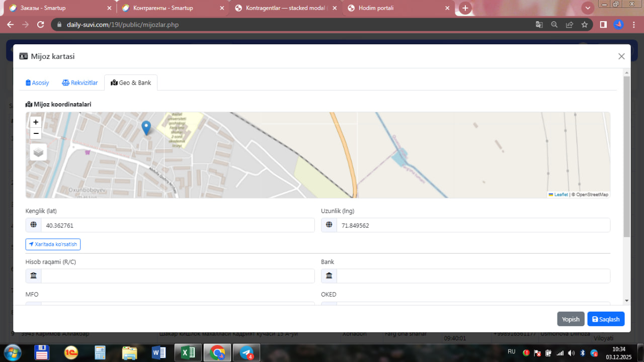Bookmark this page with star icon
The height and width of the screenshot is (362, 644).
pos(584,25)
